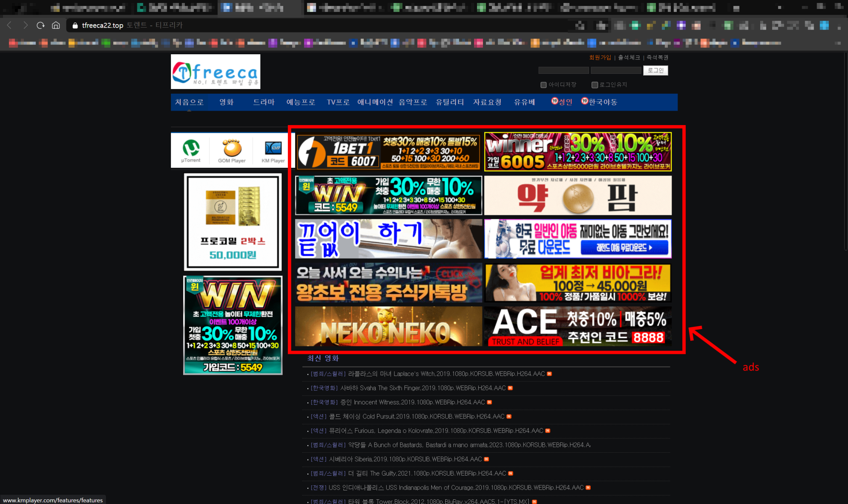Screen dimensions: 848x504
Task: Click the site padlock security icon
Action: (x=75, y=25)
